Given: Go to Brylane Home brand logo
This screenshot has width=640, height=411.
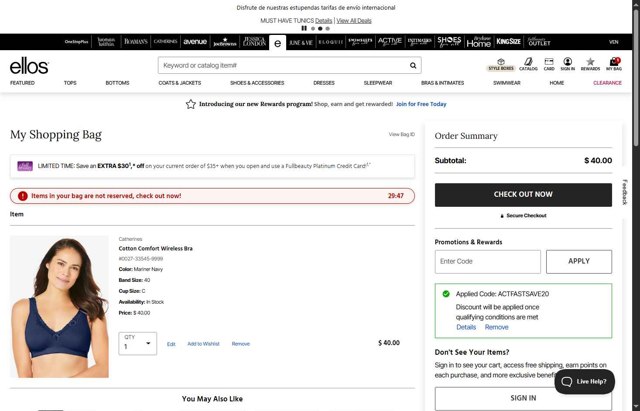Looking at the screenshot, I should [478, 42].
